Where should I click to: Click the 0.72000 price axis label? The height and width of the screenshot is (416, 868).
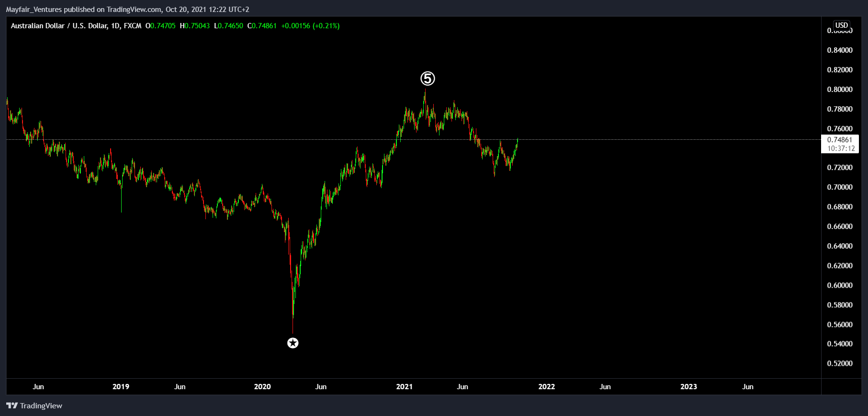(840, 168)
